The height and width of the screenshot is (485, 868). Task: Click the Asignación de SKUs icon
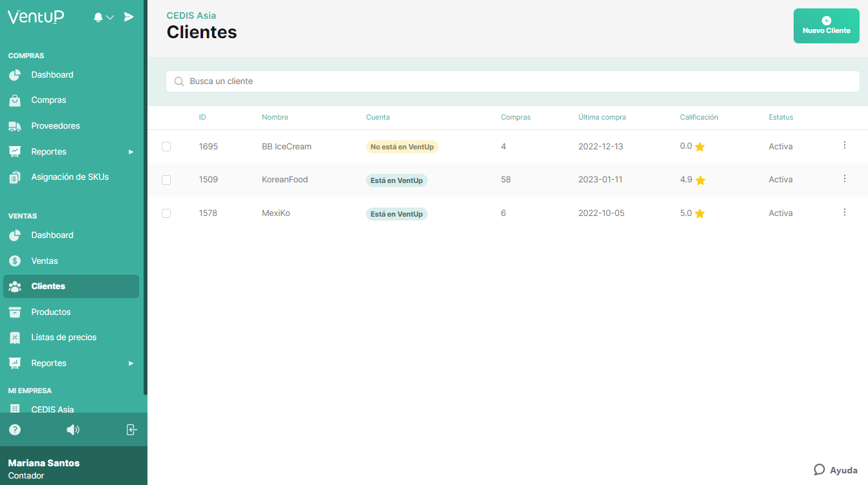coord(16,176)
